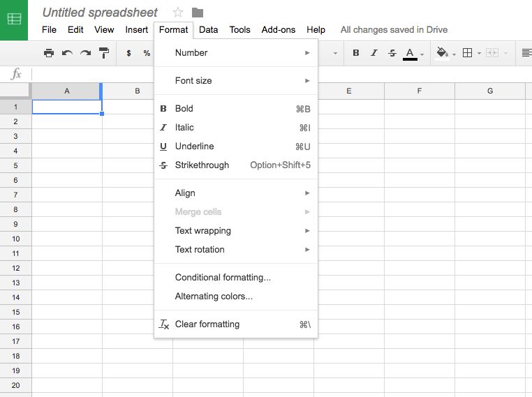Image resolution: width=532 pixels, height=397 pixels.
Task: Select column F header
Action: [419, 91]
